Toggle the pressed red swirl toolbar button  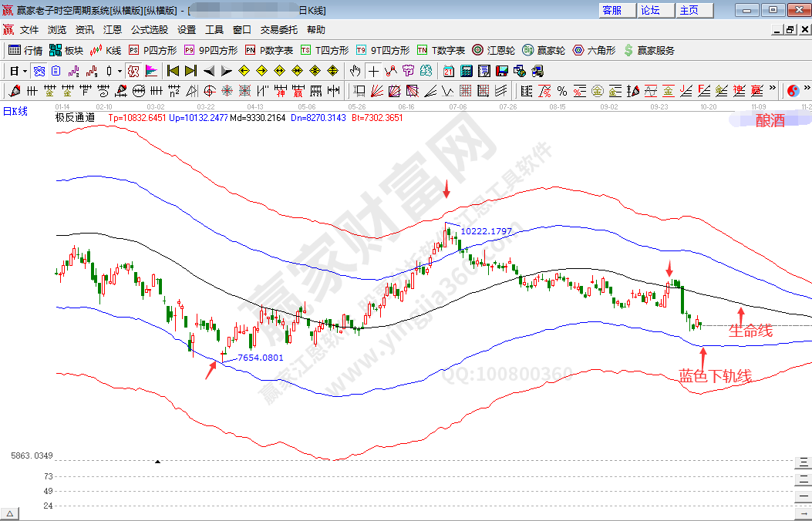tap(133, 71)
